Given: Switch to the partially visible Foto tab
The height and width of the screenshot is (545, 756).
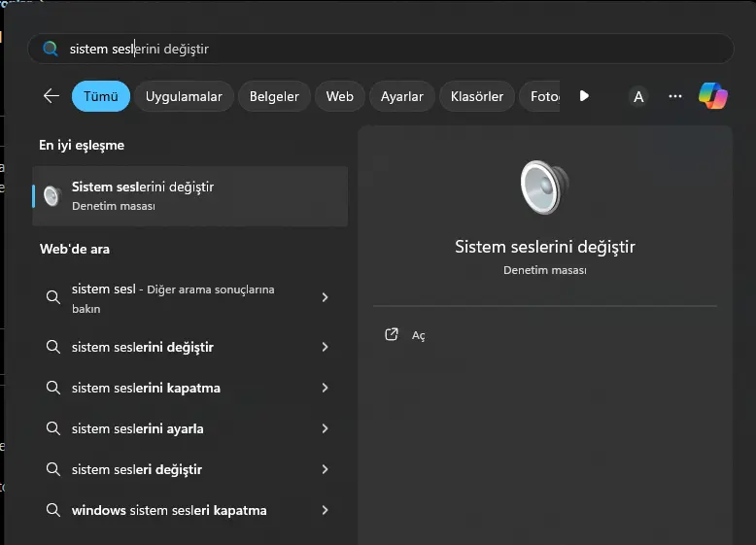Looking at the screenshot, I should pos(539,96).
